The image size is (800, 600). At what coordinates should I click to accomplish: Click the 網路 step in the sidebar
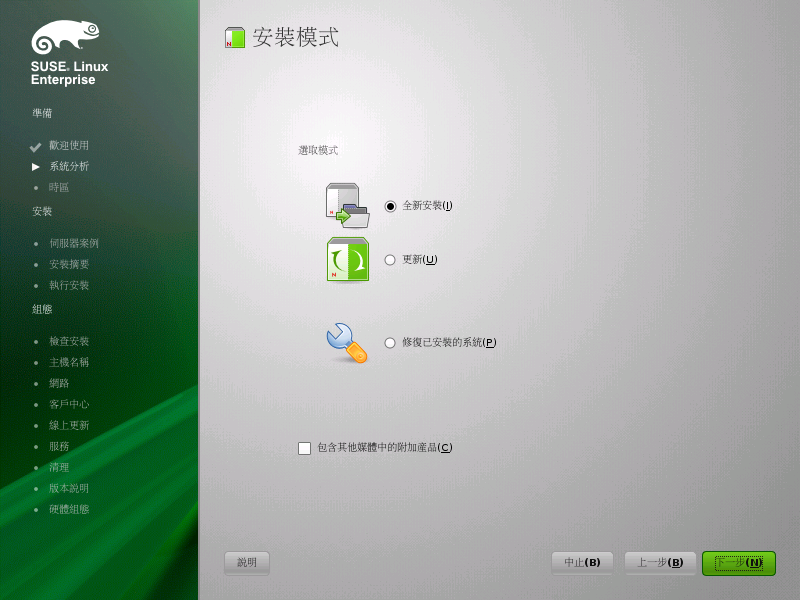pos(59,383)
